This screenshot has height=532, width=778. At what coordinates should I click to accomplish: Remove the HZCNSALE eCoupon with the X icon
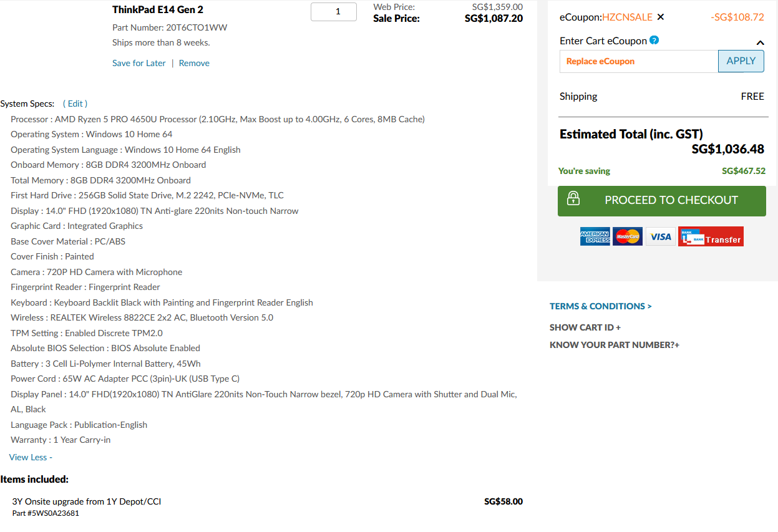(x=661, y=17)
